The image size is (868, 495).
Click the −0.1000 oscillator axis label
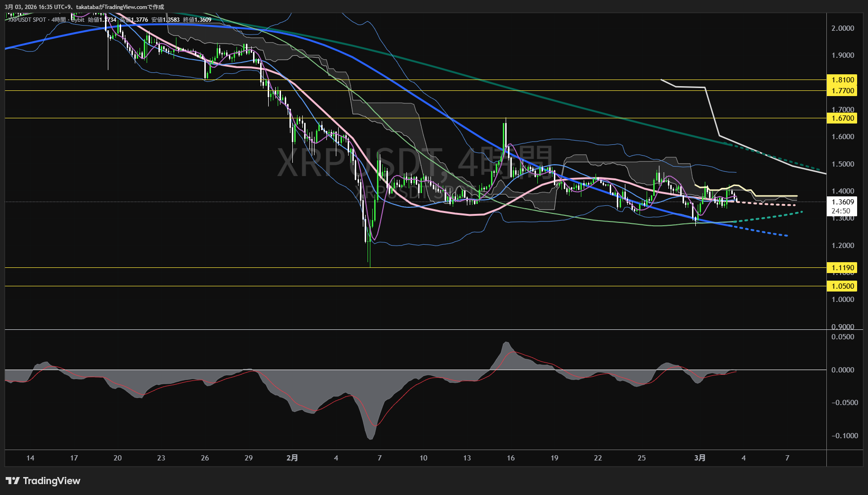coord(844,436)
